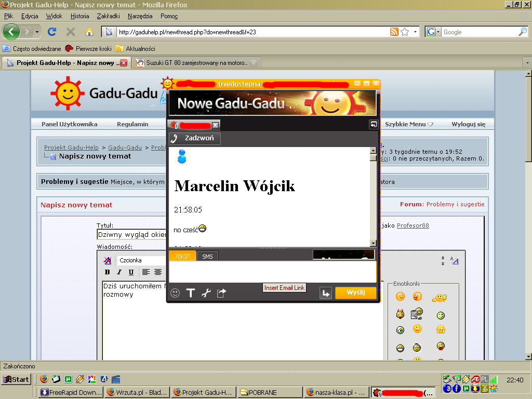
Task: Follow the Projekt Gadu-Help breadcrumb link
Action: click(71, 148)
